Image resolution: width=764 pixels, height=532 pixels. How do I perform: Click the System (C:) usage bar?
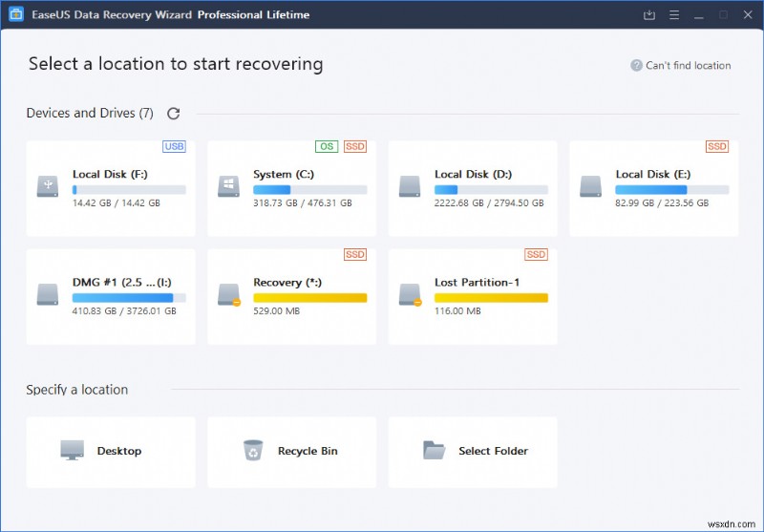(309, 190)
